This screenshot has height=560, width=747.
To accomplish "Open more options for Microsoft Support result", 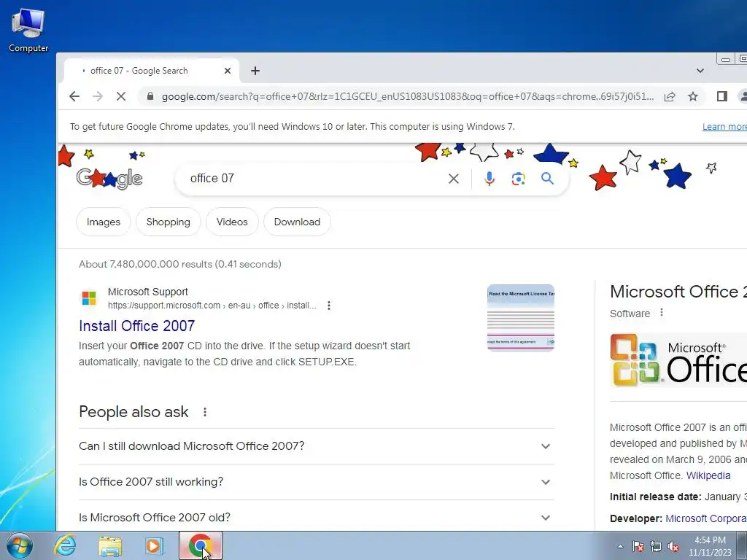I will 329,306.
